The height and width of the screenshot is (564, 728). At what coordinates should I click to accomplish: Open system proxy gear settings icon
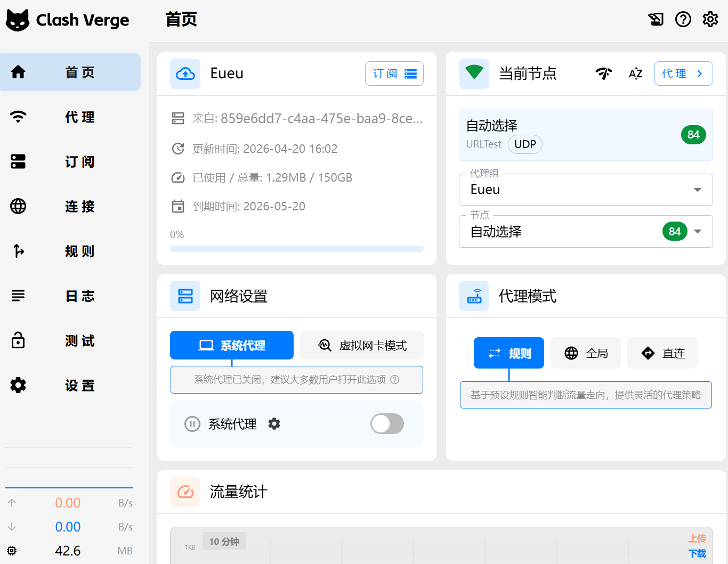click(x=274, y=424)
